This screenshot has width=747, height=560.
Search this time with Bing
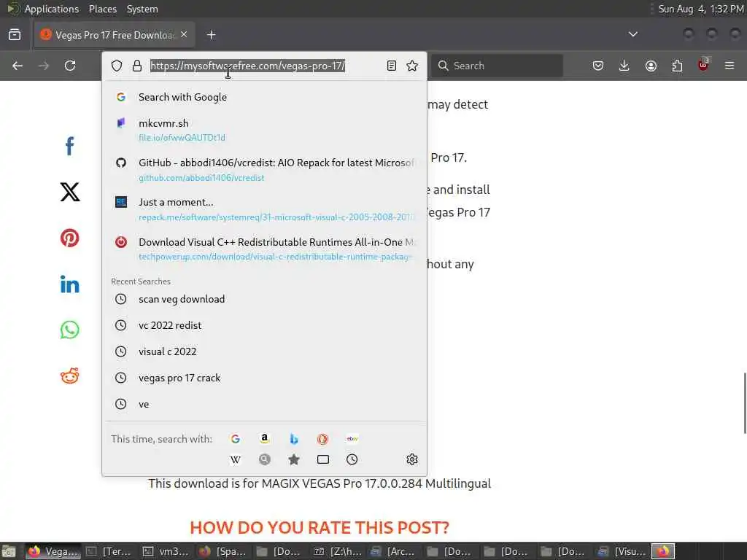click(x=293, y=438)
